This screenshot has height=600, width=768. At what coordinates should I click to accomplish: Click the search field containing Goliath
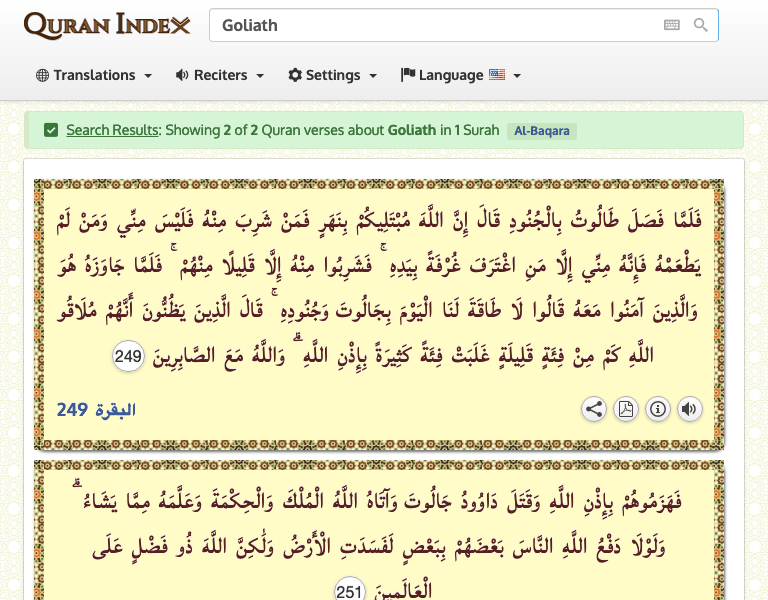coord(430,25)
